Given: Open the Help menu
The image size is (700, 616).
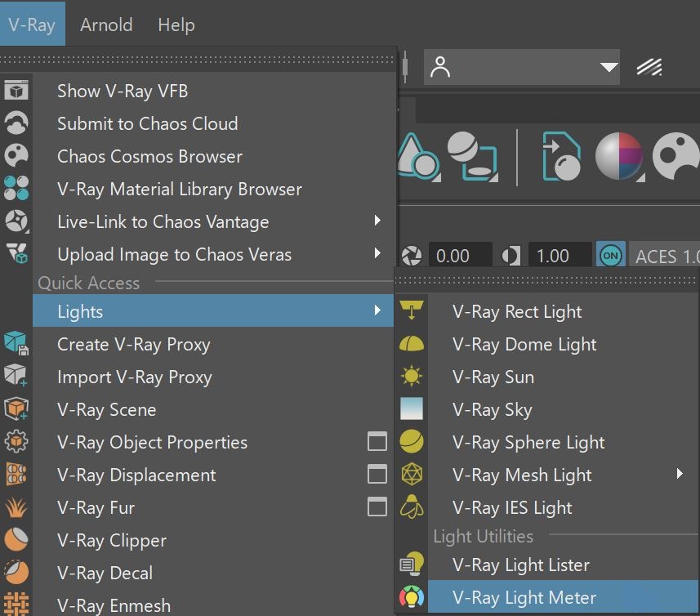Looking at the screenshot, I should pyautogui.click(x=176, y=25).
